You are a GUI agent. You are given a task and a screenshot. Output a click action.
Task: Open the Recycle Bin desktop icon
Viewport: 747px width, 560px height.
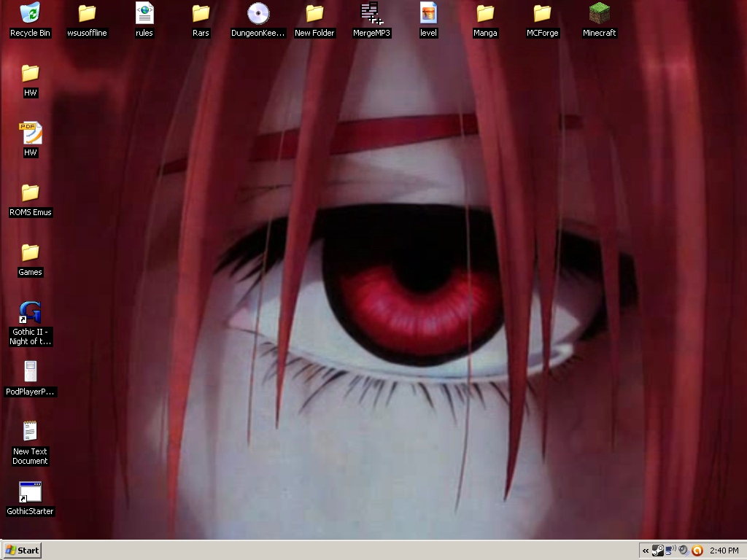pyautogui.click(x=30, y=13)
